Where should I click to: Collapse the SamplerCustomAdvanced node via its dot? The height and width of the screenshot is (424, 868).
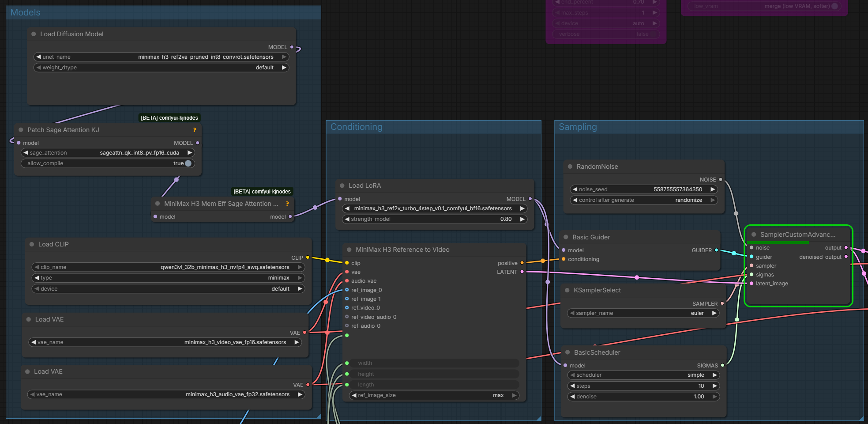(754, 235)
